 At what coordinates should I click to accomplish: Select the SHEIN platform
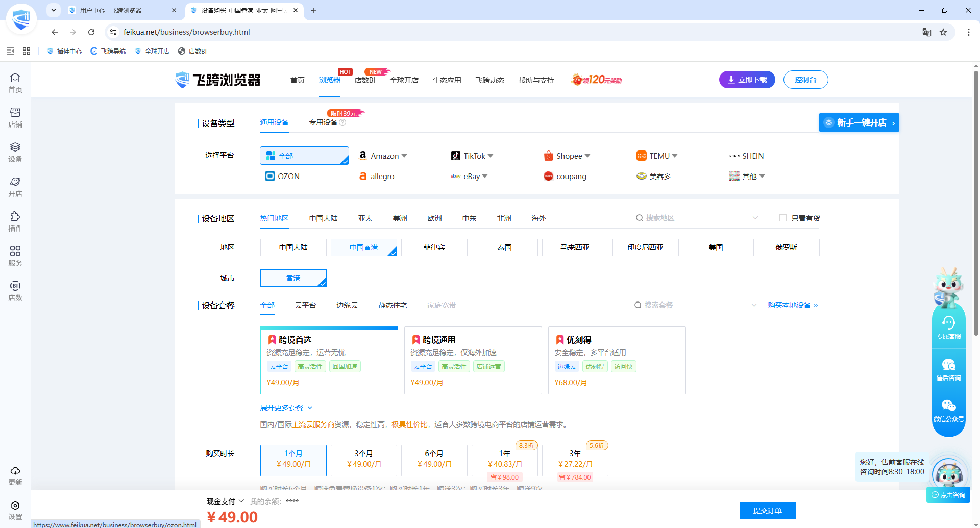[746, 156]
